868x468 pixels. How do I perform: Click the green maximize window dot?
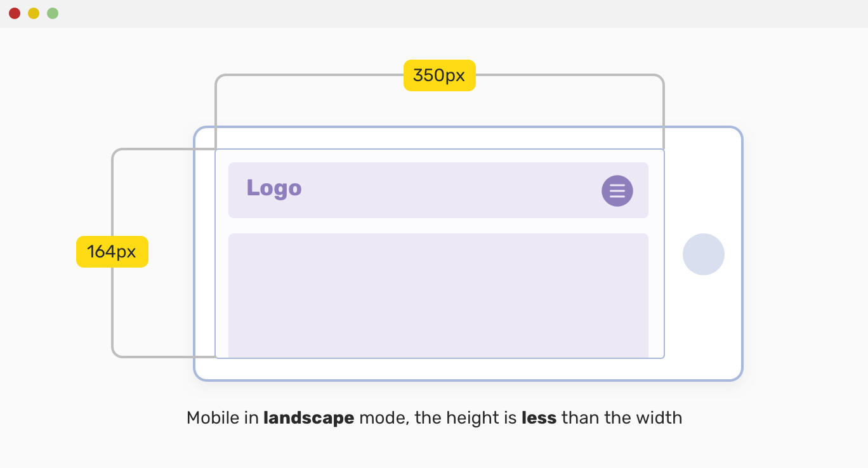pos(53,13)
